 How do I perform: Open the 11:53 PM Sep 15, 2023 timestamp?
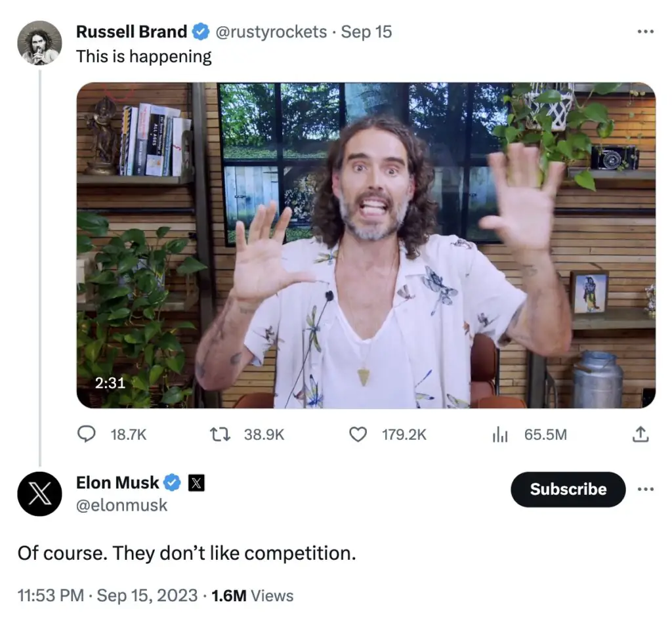(107, 595)
